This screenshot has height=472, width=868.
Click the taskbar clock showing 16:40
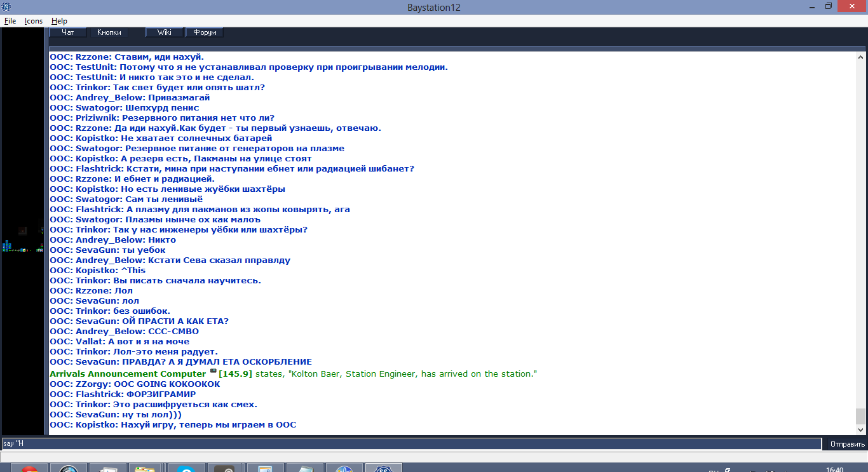(836, 470)
